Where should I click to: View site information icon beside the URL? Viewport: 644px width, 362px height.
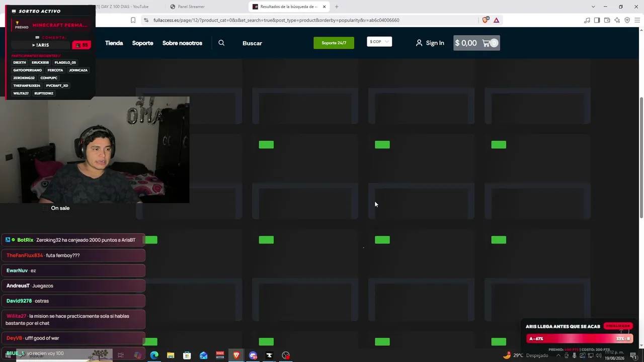146,20
